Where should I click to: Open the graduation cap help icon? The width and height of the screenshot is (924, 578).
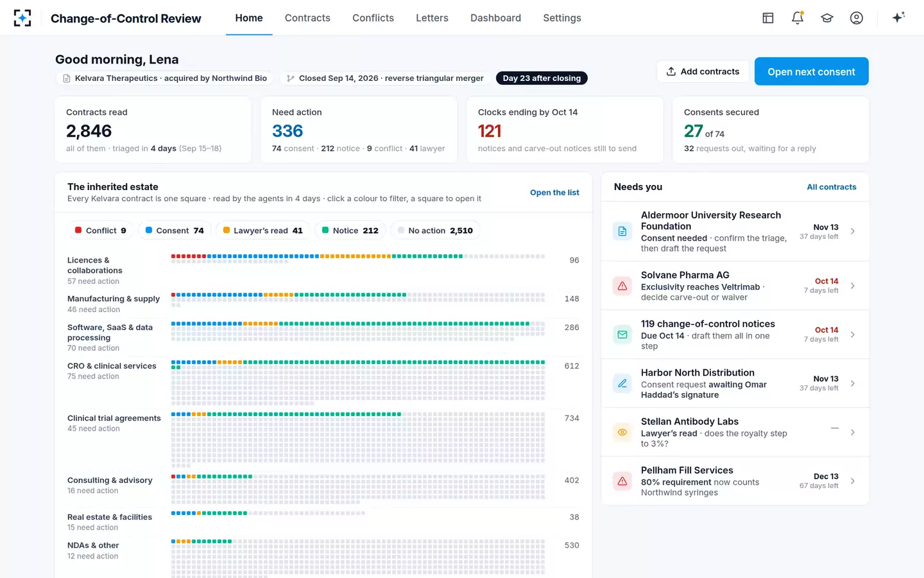[827, 18]
